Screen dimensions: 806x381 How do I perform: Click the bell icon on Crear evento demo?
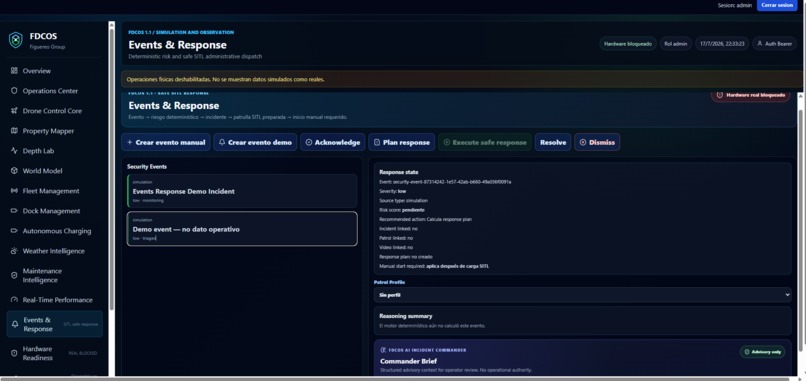(x=222, y=142)
